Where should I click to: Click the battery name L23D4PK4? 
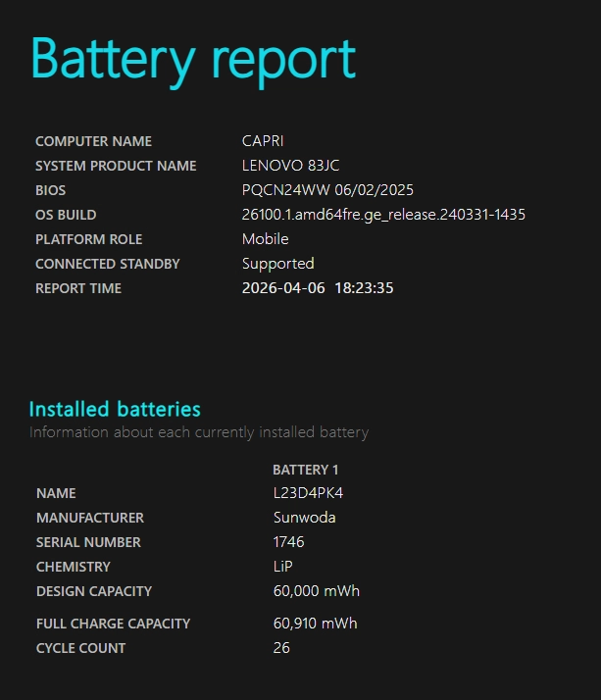(308, 493)
